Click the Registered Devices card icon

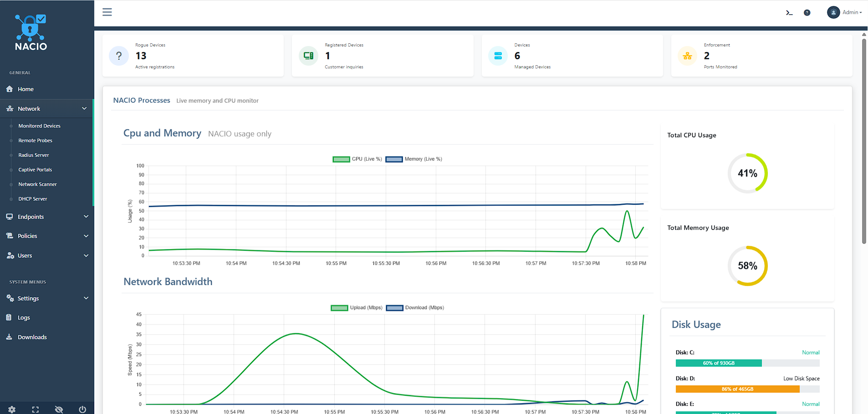[x=308, y=56]
